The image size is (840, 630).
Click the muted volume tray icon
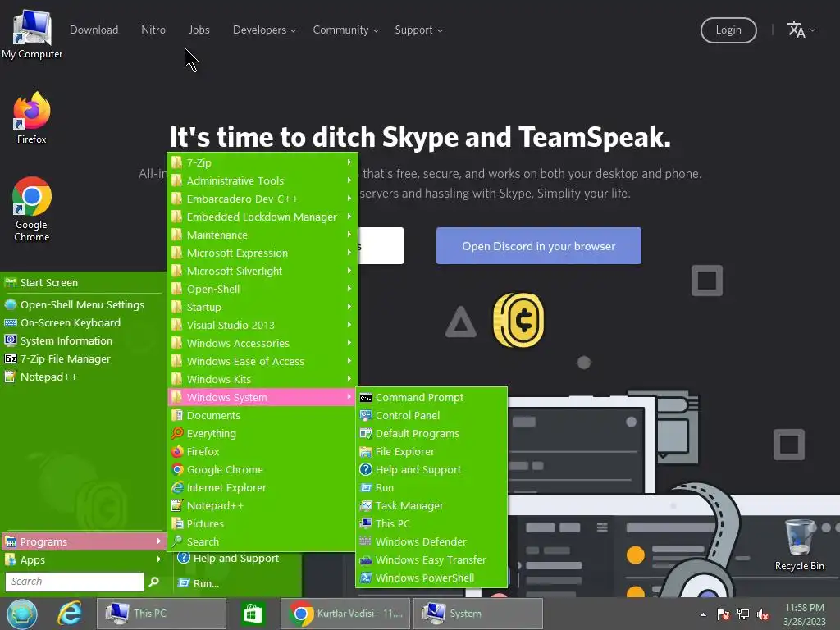tap(763, 614)
